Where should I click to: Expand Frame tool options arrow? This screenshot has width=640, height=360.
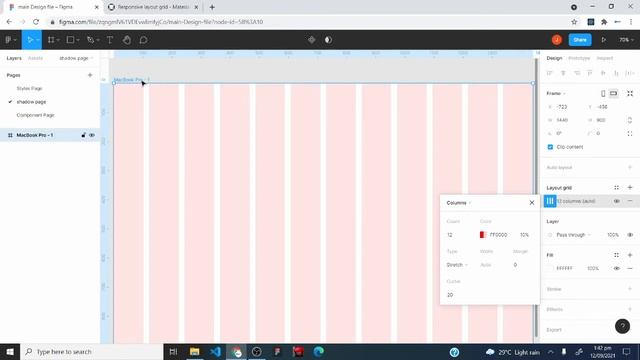58,40
